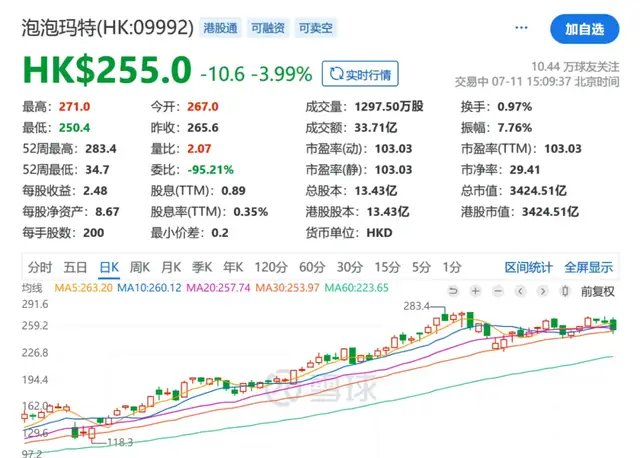The width and height of the screenshot is (640, 458).
Task: Click the 振幅 value 7.76%
Action: 514,128
